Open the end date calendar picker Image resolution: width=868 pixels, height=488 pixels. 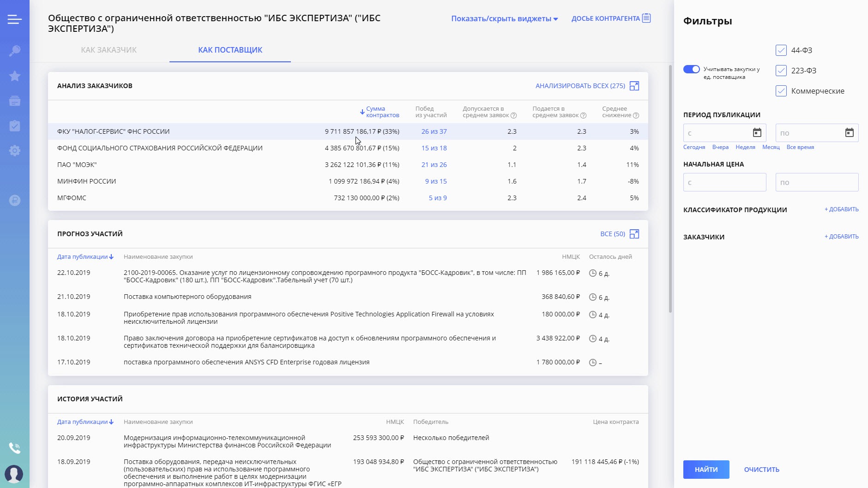point(850,133)
